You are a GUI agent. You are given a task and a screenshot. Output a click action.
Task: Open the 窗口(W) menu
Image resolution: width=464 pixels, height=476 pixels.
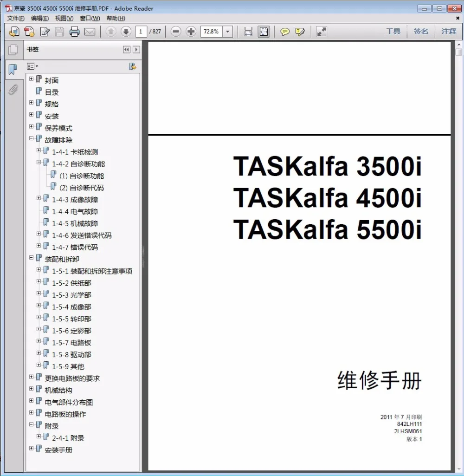tap(90, 18)
